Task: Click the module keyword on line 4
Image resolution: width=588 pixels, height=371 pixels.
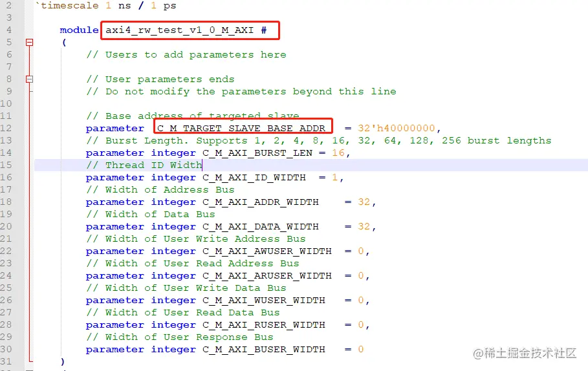Action: pos(79,30)
